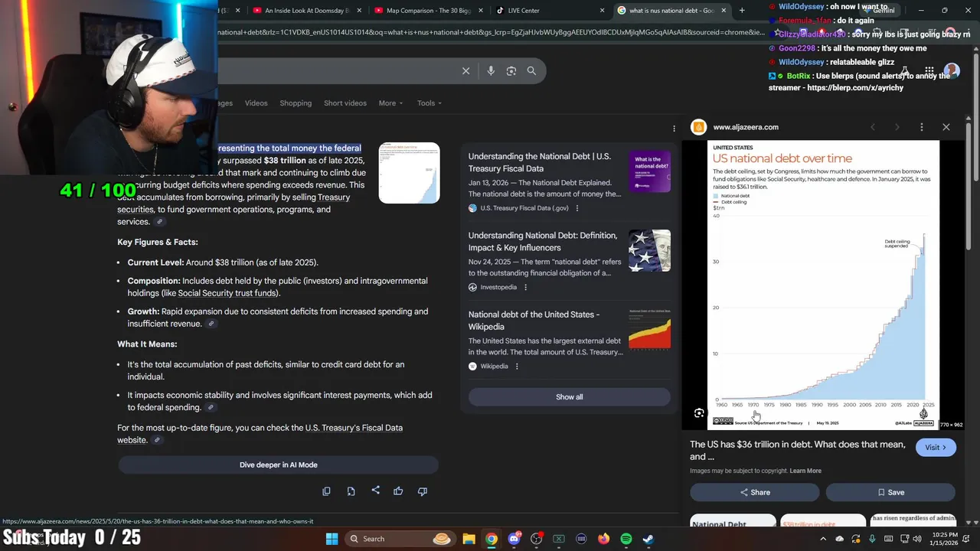The image size is (980, 551).
Task: Click the US national debt chart image
Action: [823, 284]
